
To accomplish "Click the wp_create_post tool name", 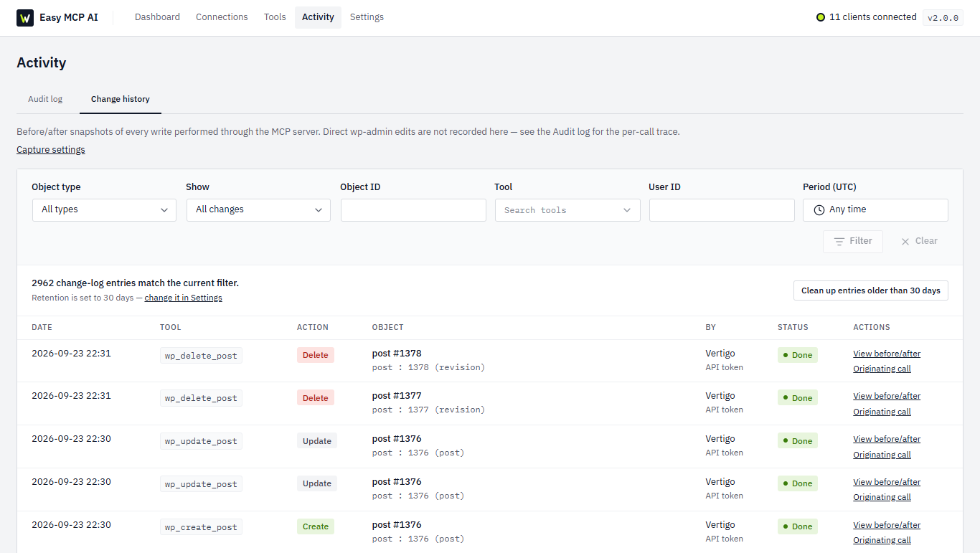I will coord(201,527).
